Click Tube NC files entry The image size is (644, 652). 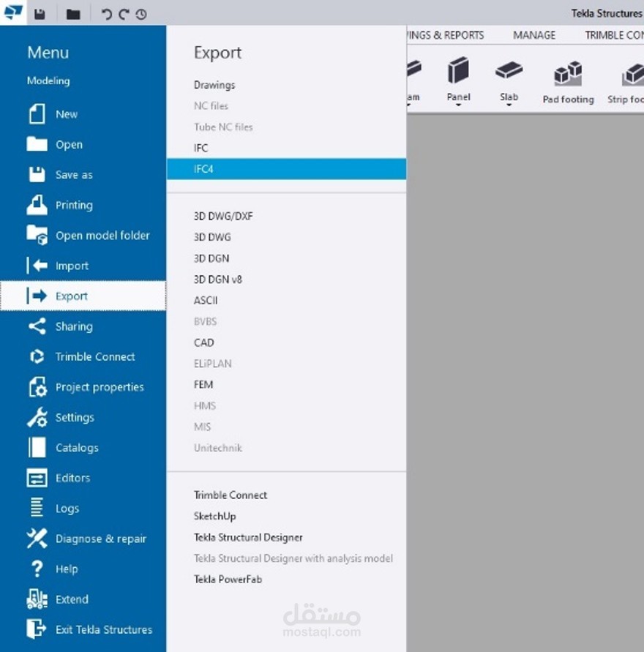tap(223, 127)
